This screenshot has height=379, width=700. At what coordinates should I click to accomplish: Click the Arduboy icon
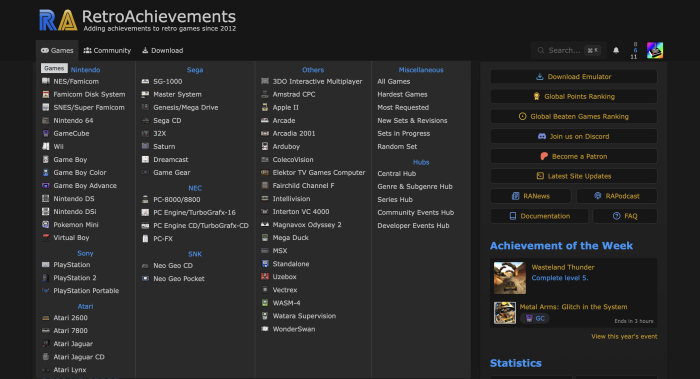click(x=265, y=146)
